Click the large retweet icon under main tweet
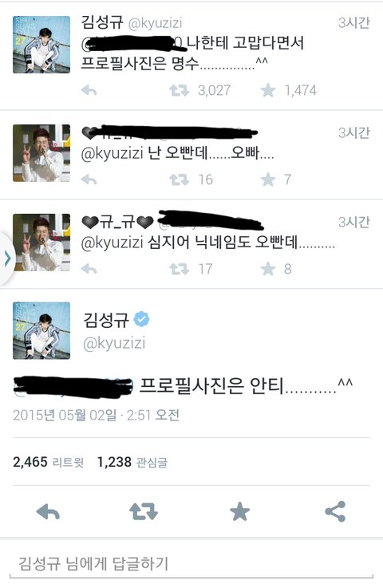 [x=144, y=511]
